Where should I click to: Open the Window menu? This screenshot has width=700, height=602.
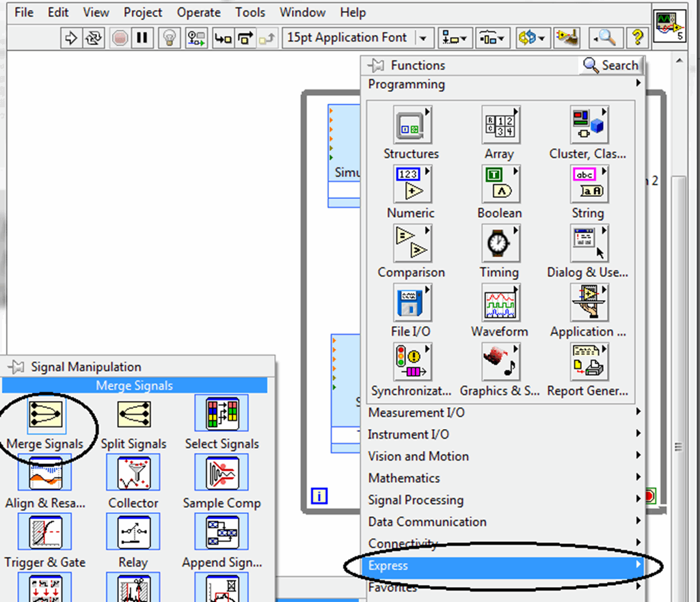tap(302, 12)
